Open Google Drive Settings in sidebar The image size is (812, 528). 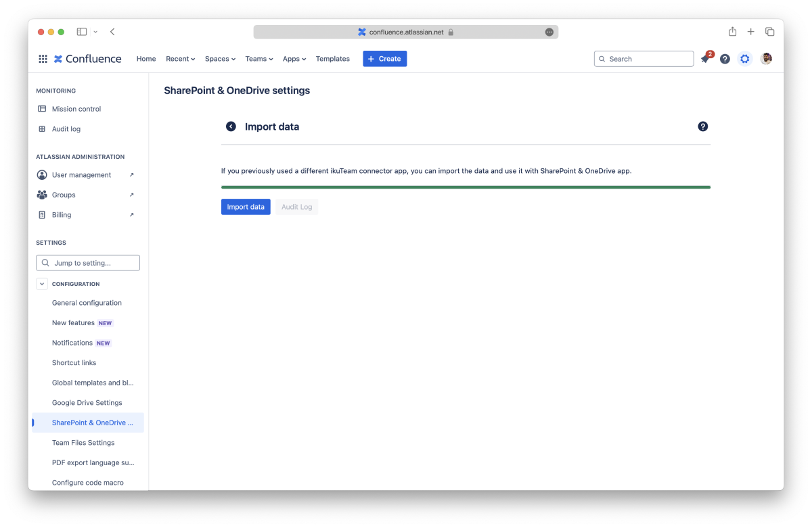point(87,403)
